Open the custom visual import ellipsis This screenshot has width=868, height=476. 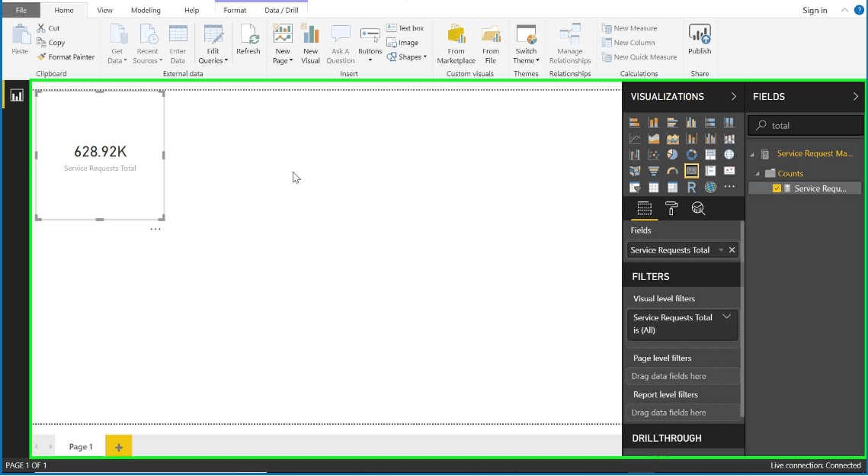coord(729,187)
